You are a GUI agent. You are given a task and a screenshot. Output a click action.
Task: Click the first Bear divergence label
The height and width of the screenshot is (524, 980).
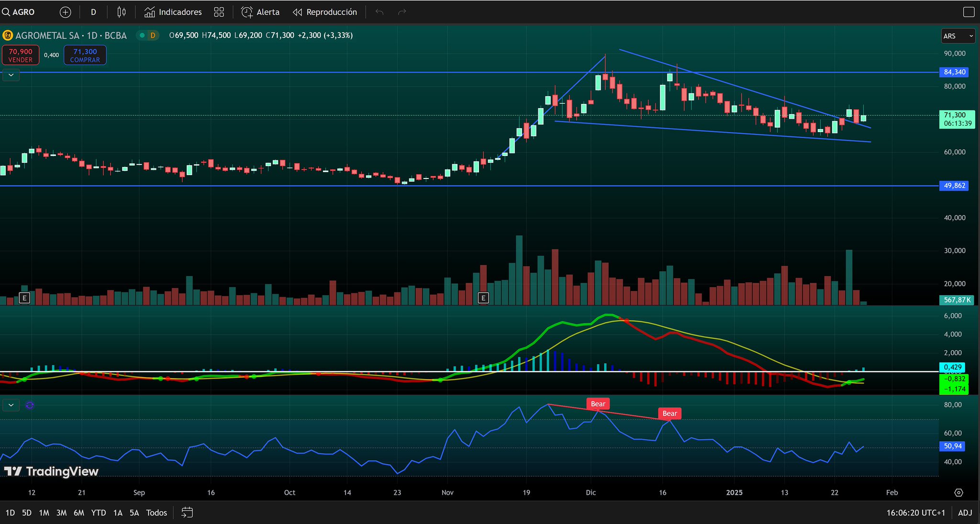pyautogui.click(x=598, y=404)
